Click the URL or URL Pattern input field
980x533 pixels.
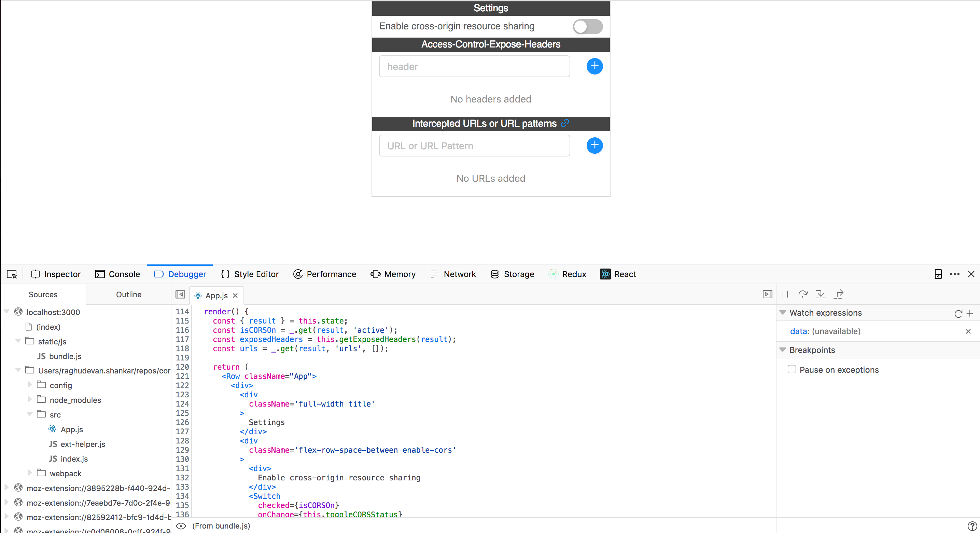point(475,146)
